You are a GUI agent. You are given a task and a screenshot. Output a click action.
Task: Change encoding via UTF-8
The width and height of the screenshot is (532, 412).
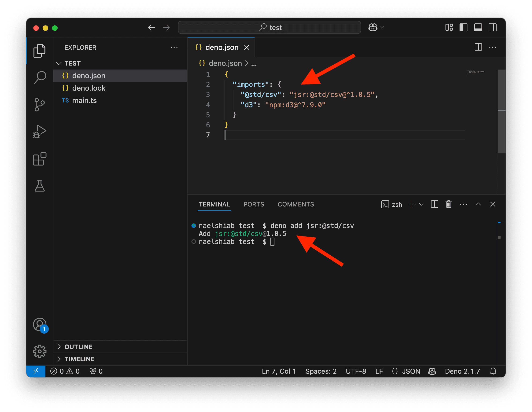click(356, 371)
